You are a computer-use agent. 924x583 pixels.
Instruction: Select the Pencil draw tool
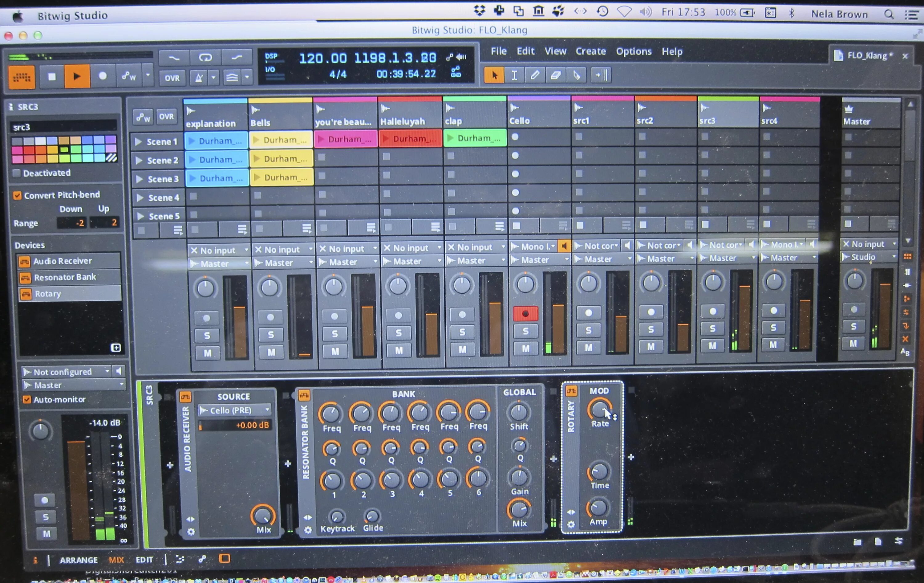tap(534, 75)
